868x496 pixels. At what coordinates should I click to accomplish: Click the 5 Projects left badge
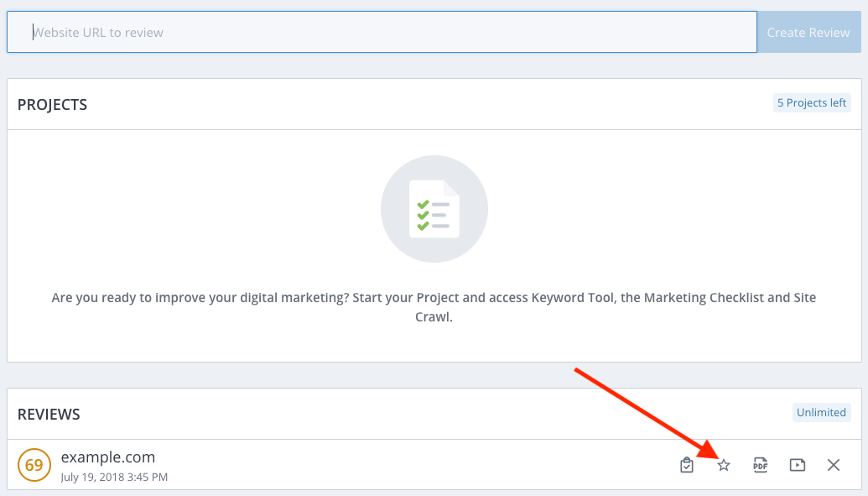812,102
